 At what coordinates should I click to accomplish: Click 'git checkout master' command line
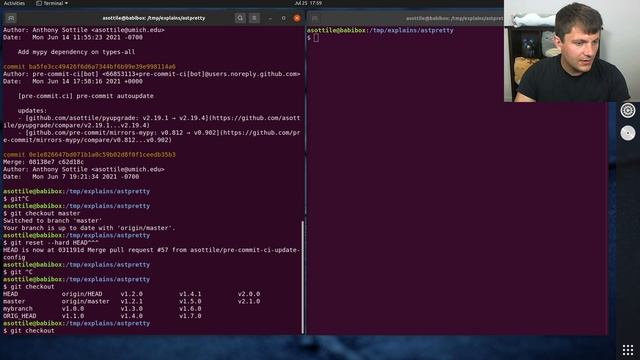42,213
